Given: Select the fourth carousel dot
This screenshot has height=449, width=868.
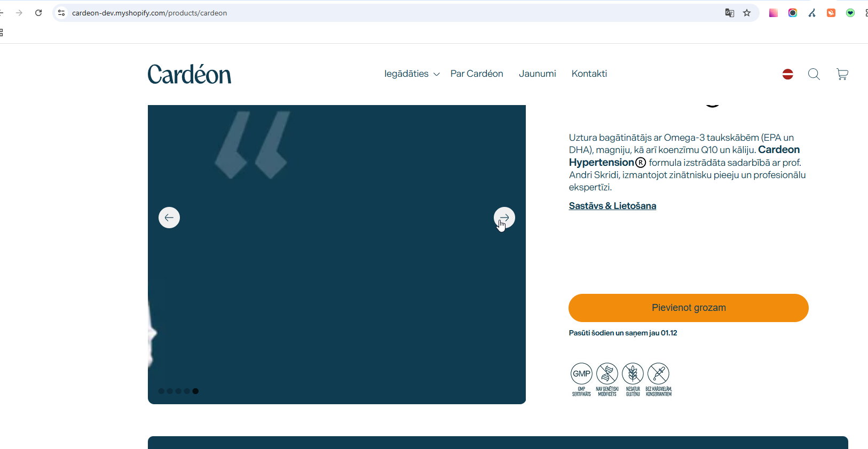Looking at the screenshot, I should point(187,391).
